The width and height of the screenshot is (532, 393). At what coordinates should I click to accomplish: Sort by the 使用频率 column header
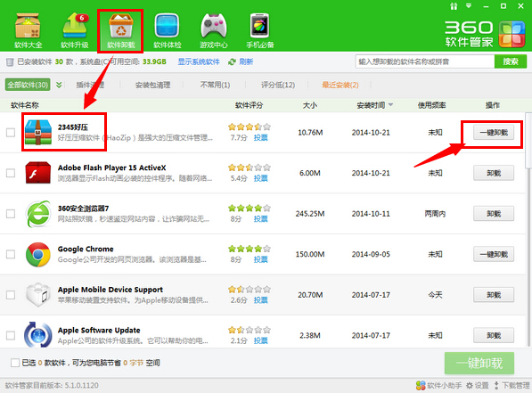[x=431, y=105]
